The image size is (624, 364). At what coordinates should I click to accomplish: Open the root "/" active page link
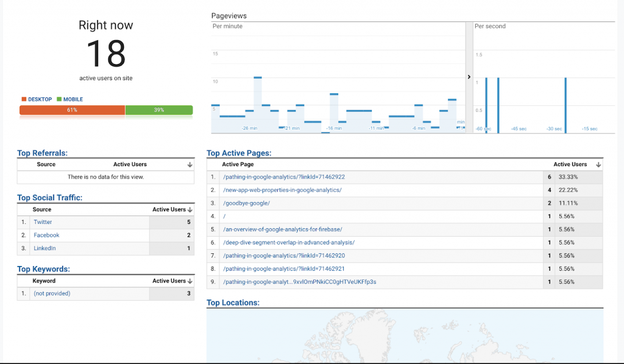tap(224, 216)
